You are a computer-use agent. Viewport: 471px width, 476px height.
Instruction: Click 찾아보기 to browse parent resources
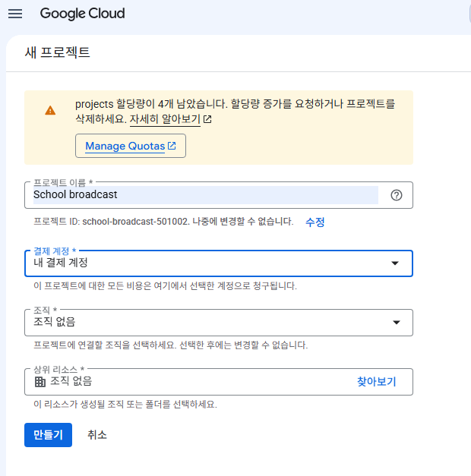(377, 382)
